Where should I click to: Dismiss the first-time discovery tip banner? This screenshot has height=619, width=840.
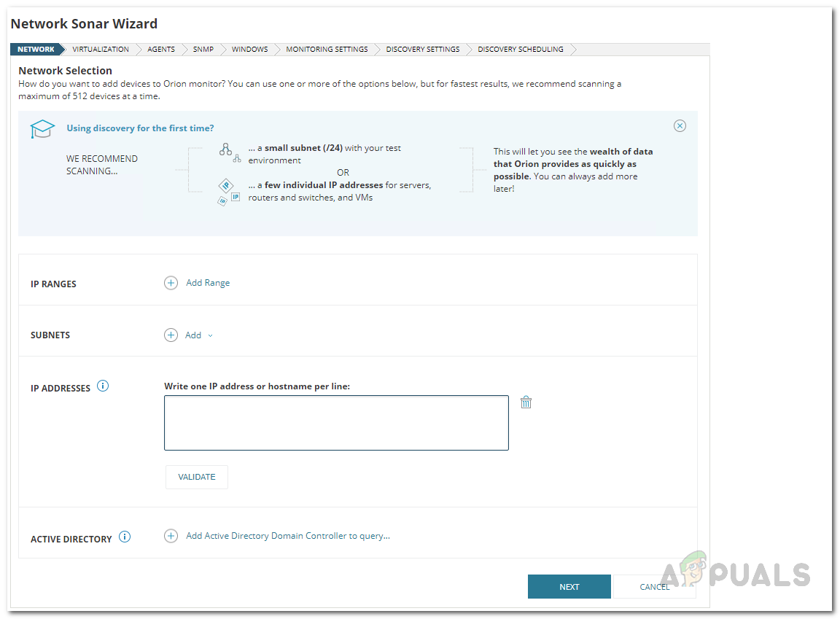680,126
